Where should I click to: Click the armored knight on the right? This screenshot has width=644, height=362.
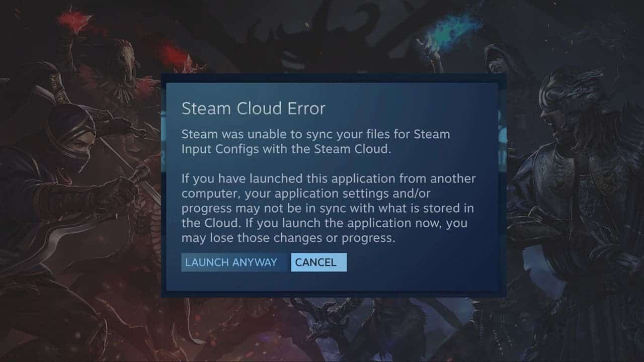click(x=579, y=201)
